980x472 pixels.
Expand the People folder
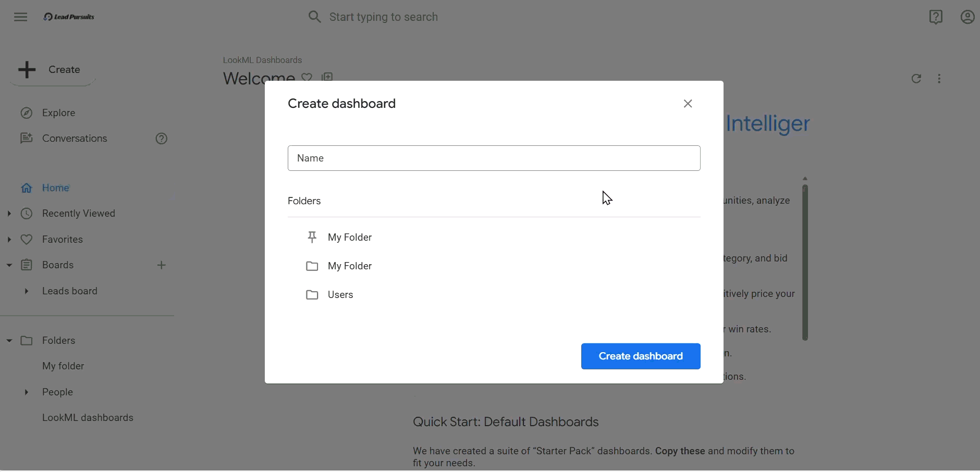(x=26, y=392)
